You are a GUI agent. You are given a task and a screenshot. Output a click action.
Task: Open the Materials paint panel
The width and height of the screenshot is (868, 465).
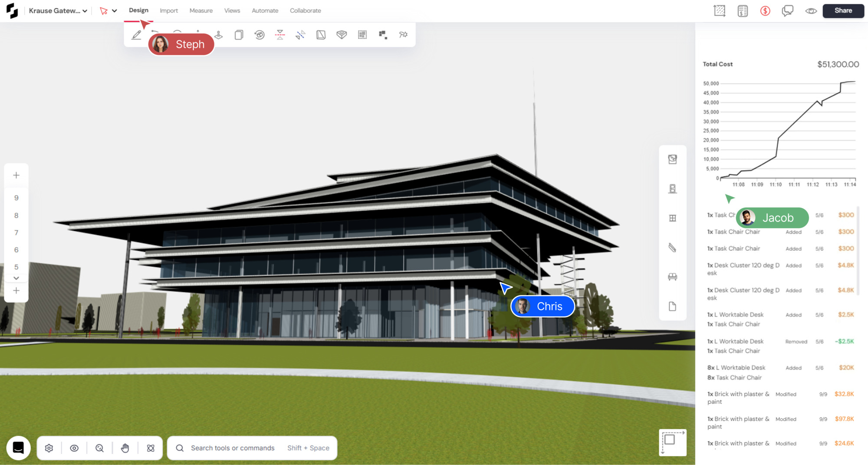pos(673,160)
